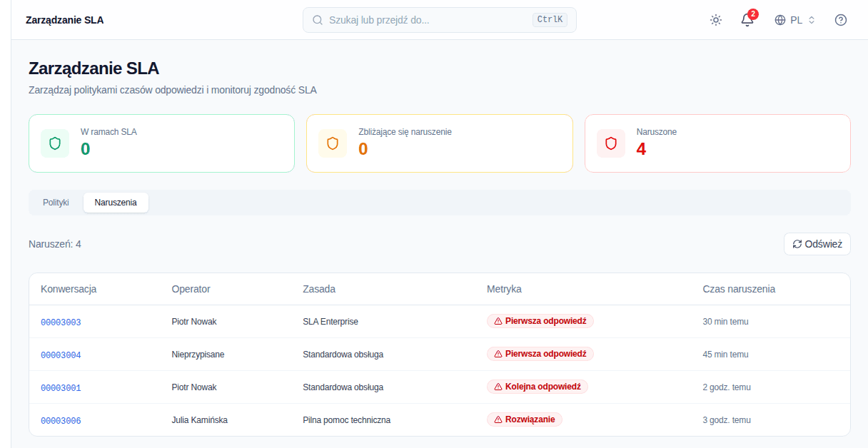This screenshot has width=868, height=448.
Task: Click the green shield W ramach SLA icon
Action: point(55,143)
